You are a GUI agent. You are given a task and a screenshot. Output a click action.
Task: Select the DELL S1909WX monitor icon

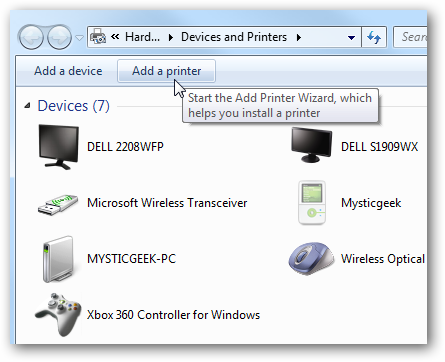(311, 145)
